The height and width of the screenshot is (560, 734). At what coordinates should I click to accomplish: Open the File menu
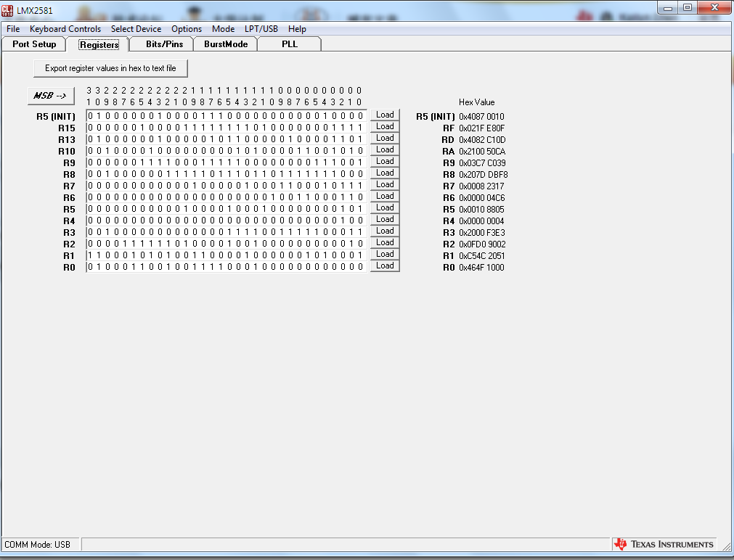[x=13, y=29]
